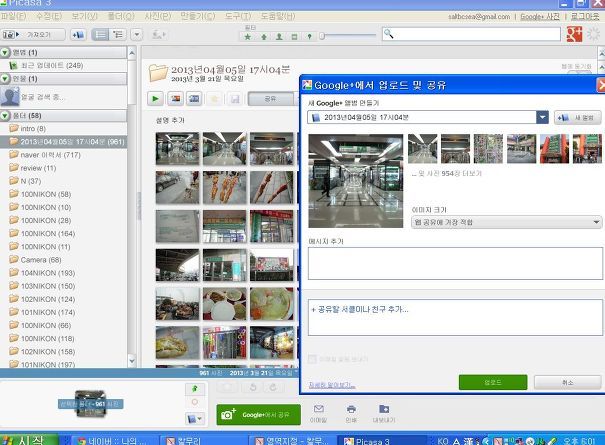Screen dimensions: 605x445
Task: Collapse the People (인물) section
Action: pos(5,79)
